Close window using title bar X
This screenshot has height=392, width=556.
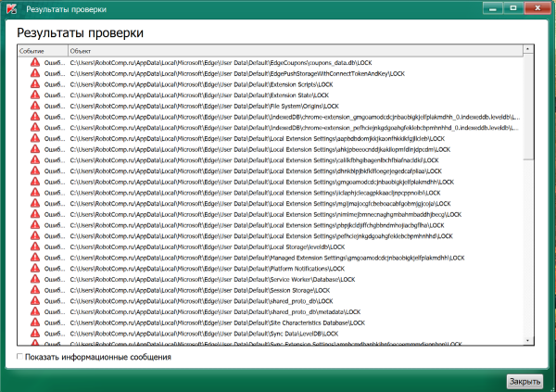click(x=537, y=8)
